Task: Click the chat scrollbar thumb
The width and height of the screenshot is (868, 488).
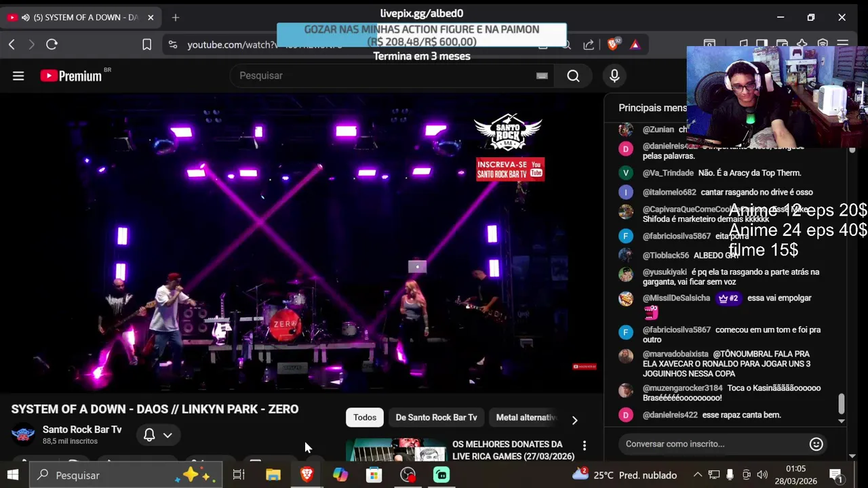Action: [x=842, y=404]
